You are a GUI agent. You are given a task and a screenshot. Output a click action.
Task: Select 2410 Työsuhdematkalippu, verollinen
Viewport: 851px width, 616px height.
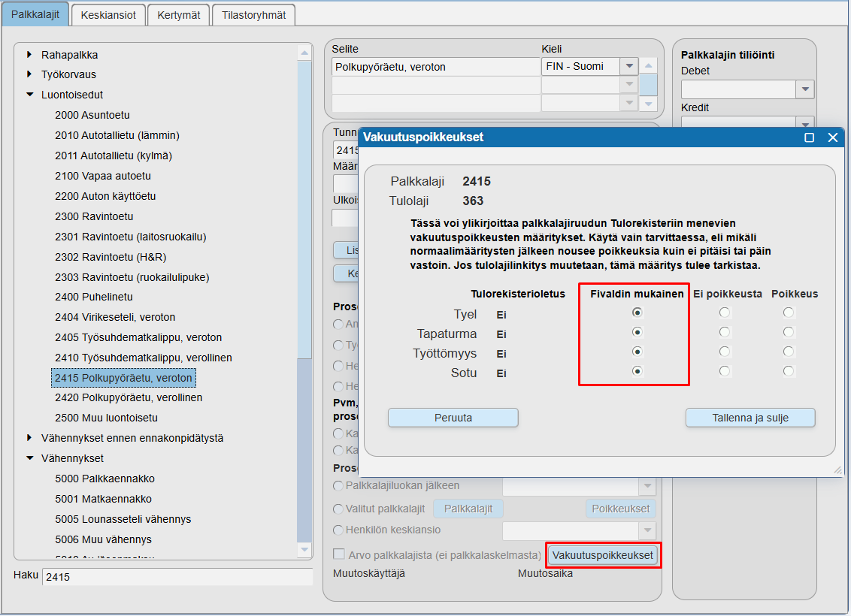pos(144,358)
